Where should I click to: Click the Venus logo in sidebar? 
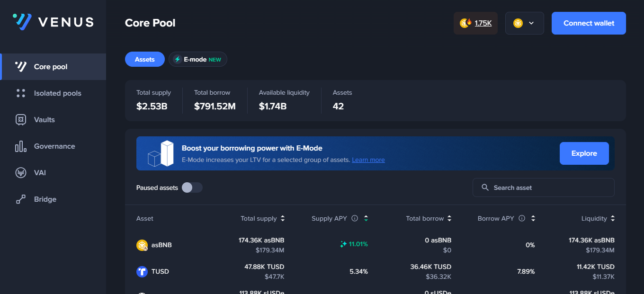click(53, 22)
